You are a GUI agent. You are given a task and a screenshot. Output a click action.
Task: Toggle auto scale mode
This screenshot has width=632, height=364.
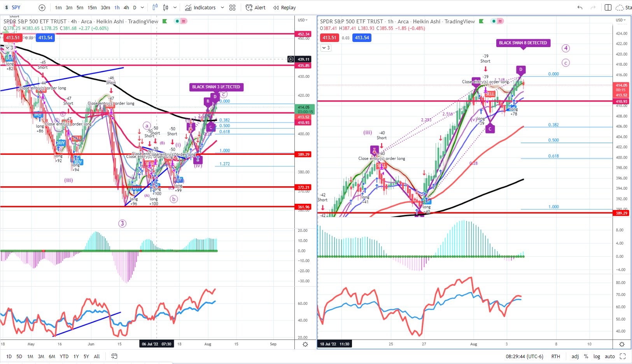[x=610, y=356]
